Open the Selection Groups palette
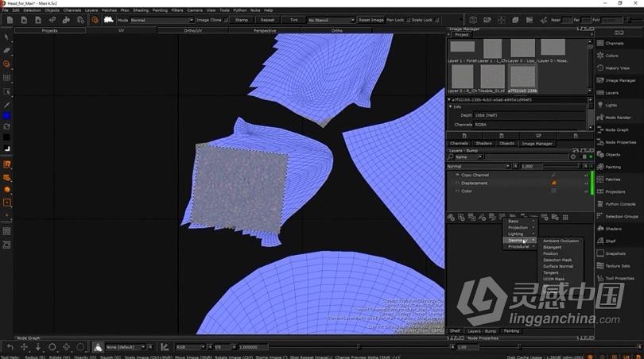Viewport: 644px width, 359px height. click(617, 216)
